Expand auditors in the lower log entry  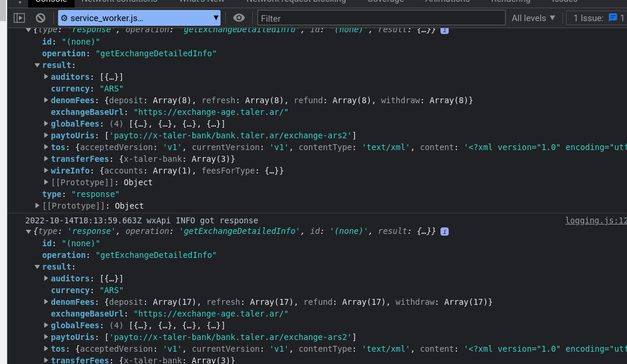pos(46,278)
